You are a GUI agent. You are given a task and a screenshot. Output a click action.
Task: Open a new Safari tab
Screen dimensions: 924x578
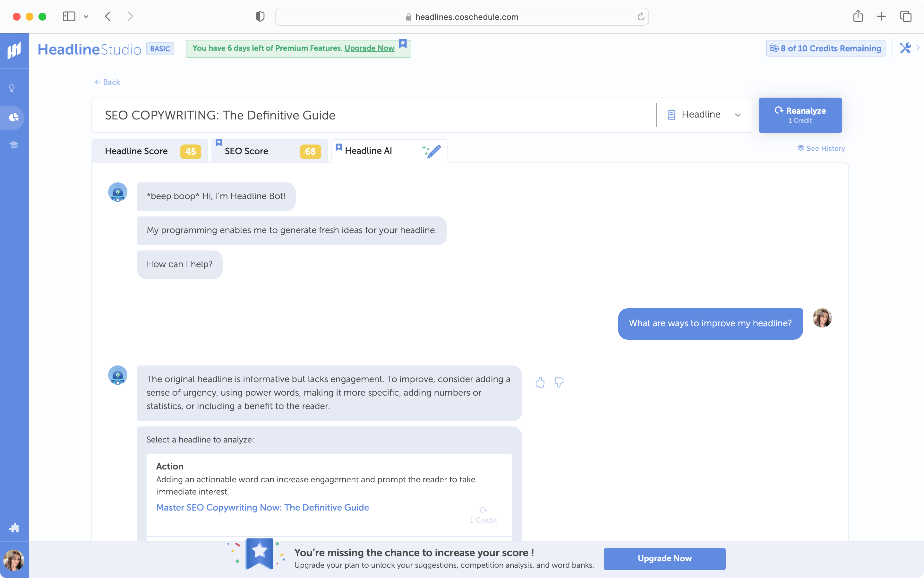(x=882, y=16)
